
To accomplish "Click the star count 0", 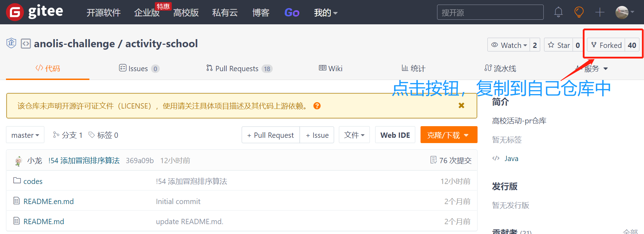I will click(x=577, y=45).
